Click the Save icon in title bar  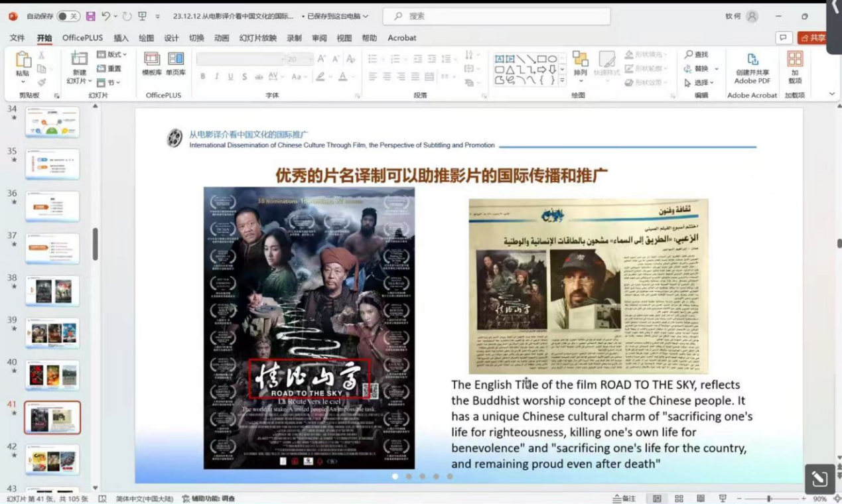pyautogui.click(x=91, y=16)
